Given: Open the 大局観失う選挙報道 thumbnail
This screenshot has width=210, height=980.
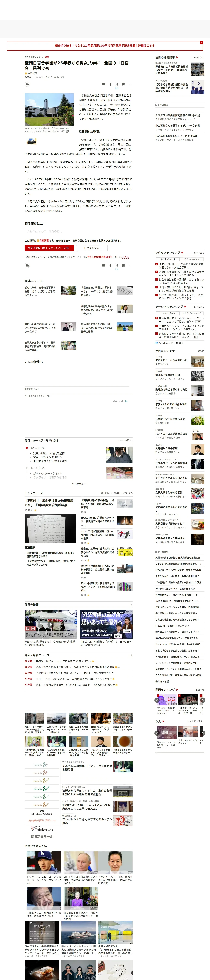Looking at the screenshot, I should (x=197, y=449).
